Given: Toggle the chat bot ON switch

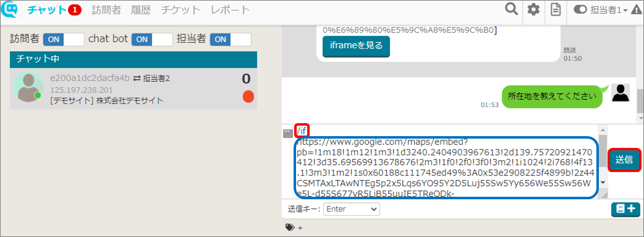Looking at the screenshot, I should (152, 40).
